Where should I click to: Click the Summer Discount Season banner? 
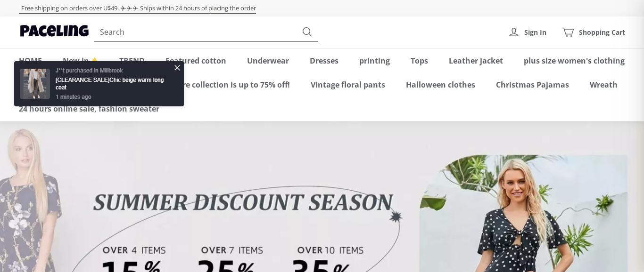322,197
